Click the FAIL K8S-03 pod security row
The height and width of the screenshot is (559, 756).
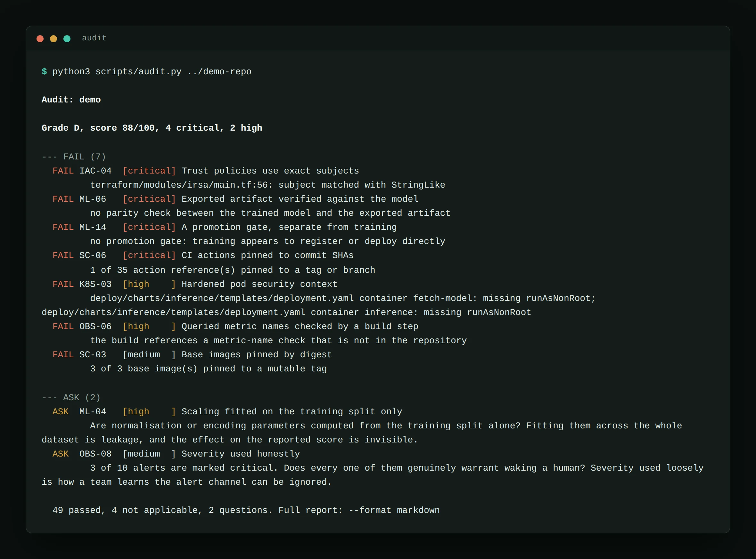pyautogui.click(x=195, y=284)
